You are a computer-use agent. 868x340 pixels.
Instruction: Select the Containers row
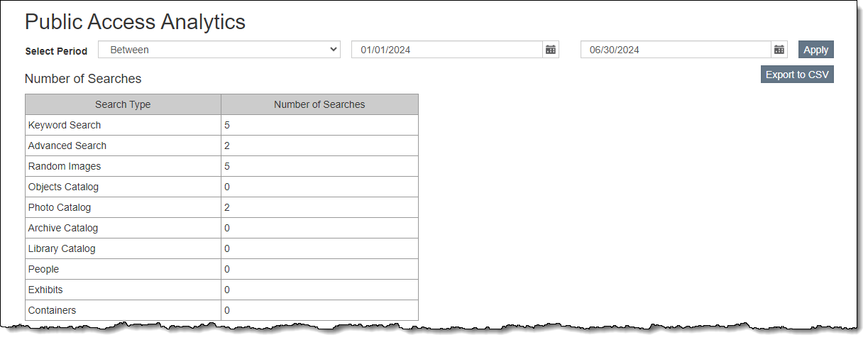(x=52, y=310)
